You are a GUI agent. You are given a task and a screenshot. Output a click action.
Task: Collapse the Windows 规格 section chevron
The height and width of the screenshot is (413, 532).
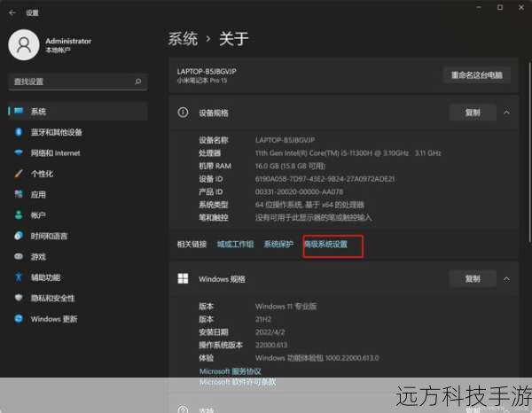pyautogui.click(x=506, y=279)
